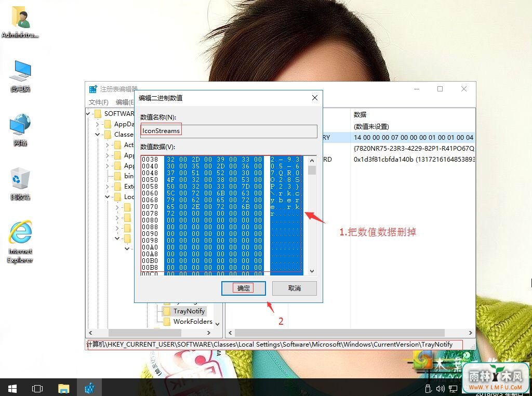Cancel the dialog with 取消
The image size is (532, 396).
click(x=294, y=288)
